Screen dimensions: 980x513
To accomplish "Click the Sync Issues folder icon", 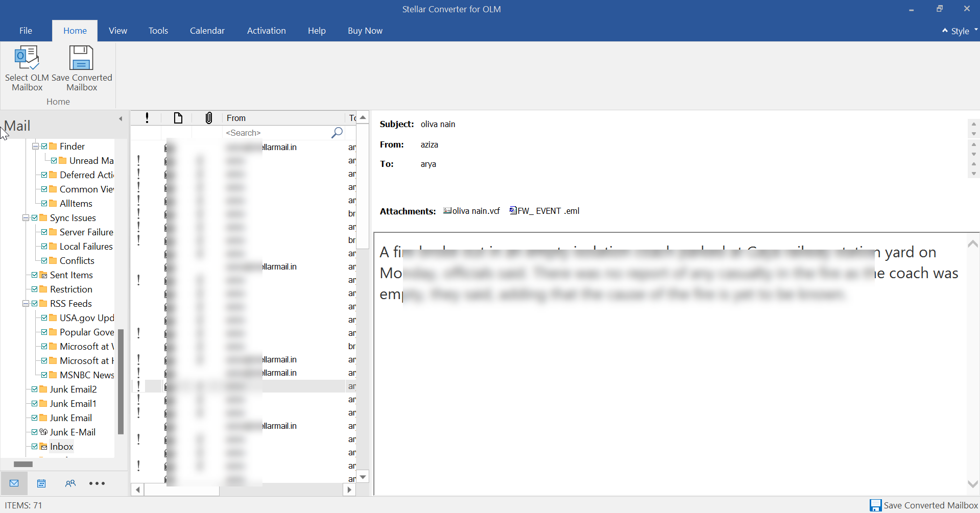I will [x=43, y=218].
